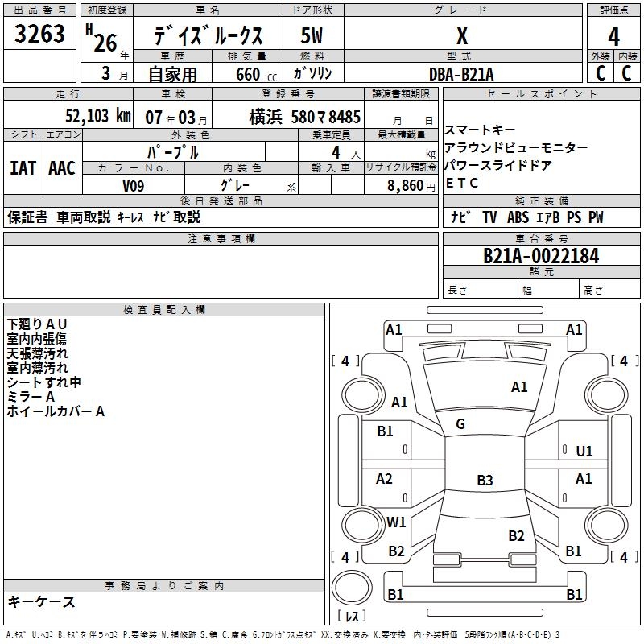Click genuine equipment ABS
The height and width of the screenshot is (644, 644).
pyautogui.click(x=518, y=217)
